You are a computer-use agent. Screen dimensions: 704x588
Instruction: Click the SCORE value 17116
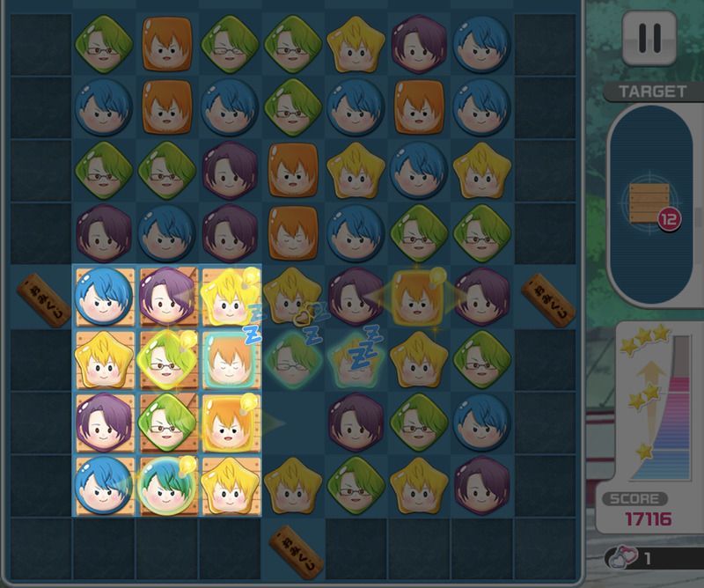pos(648,519)
